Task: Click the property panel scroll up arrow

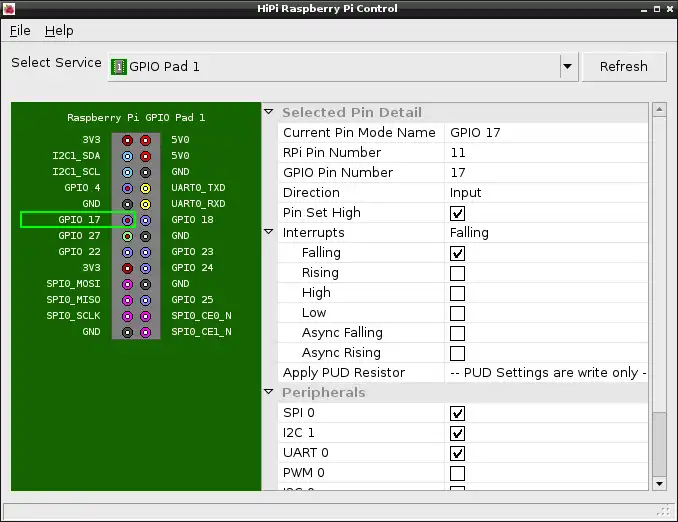Action: point(659,109)
